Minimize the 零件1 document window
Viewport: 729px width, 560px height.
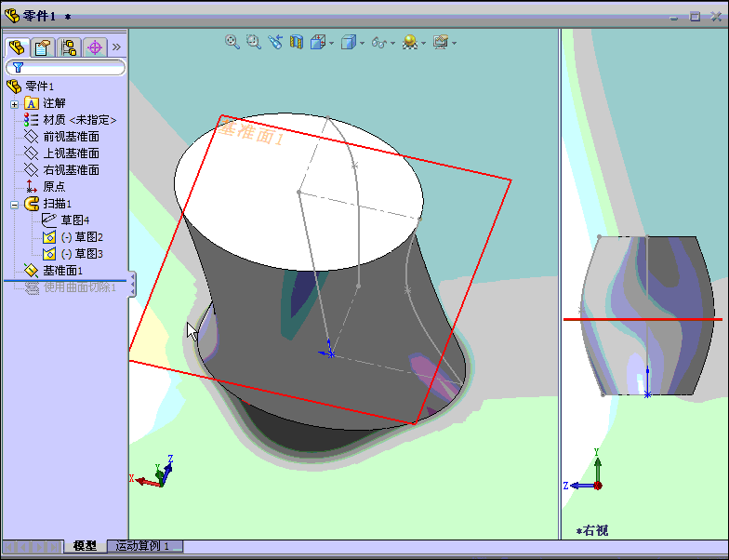coord(673,17)
